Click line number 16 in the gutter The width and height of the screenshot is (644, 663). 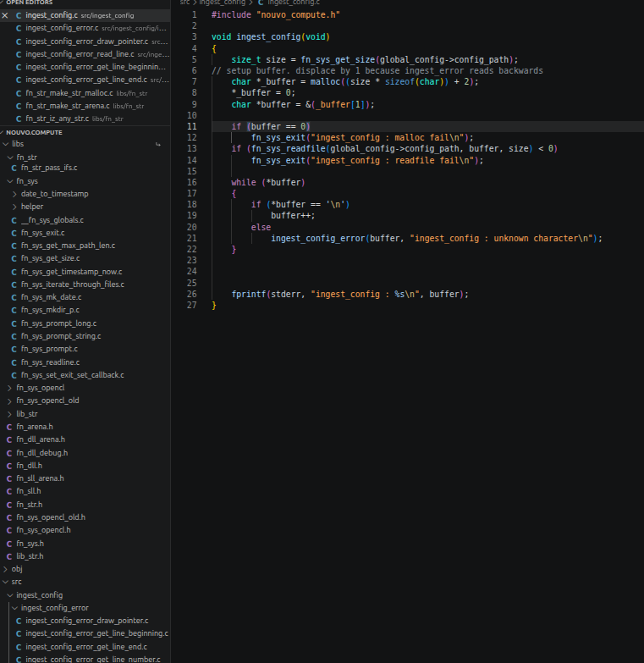[192, 182]
